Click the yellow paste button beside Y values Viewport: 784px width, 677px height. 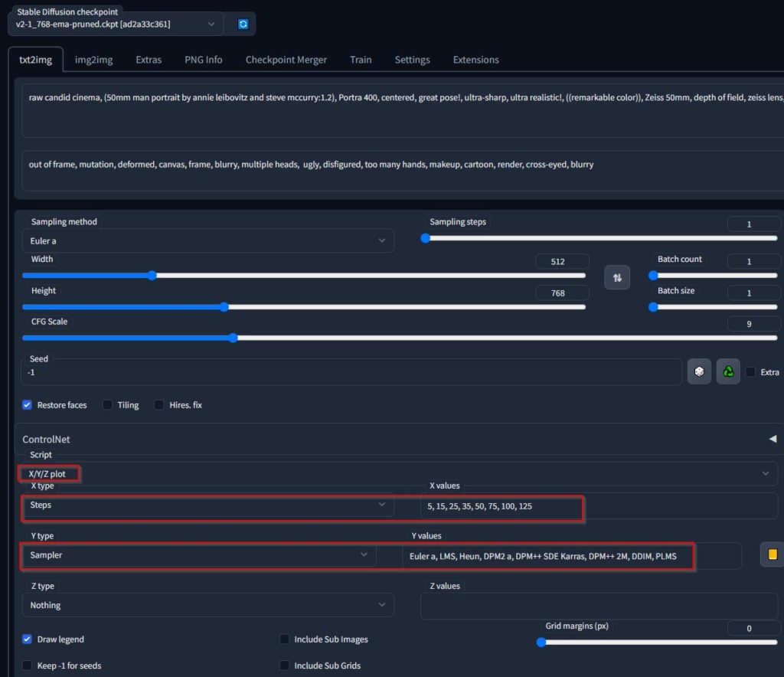[772, 554]
